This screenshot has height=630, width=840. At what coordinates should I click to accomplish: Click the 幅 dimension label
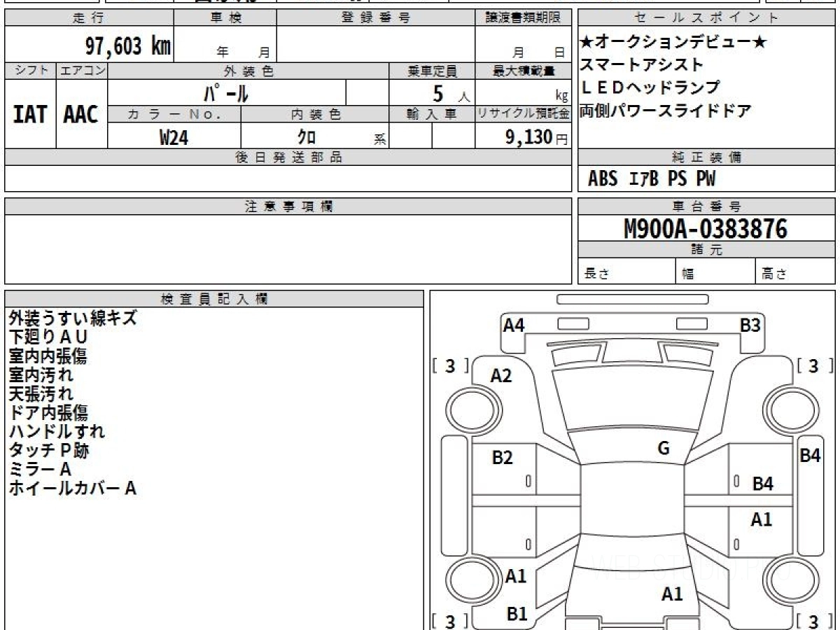(688, 274)
